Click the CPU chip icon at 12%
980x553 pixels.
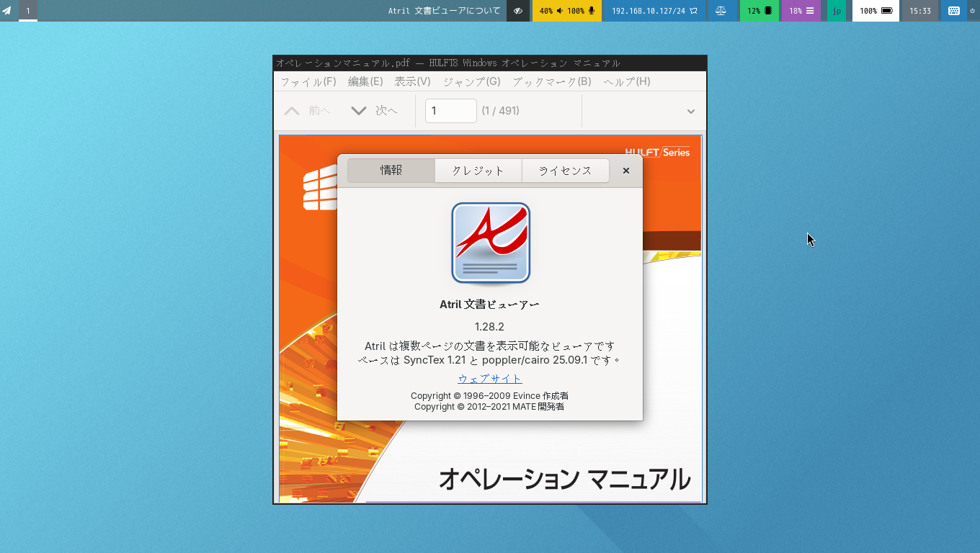768,11
